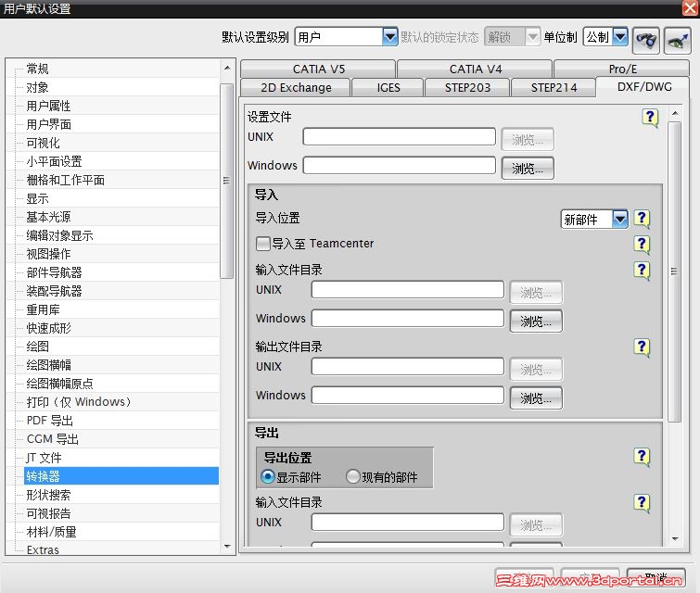Click category list scroll up arrow
Image resolution: width=700 pixels, height=593 pixels.
227,68
